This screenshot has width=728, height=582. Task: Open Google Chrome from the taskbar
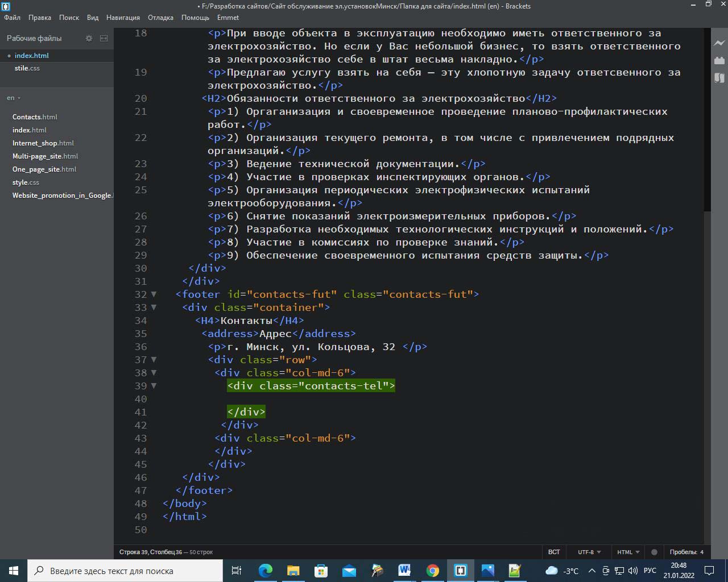coord(433,571)
